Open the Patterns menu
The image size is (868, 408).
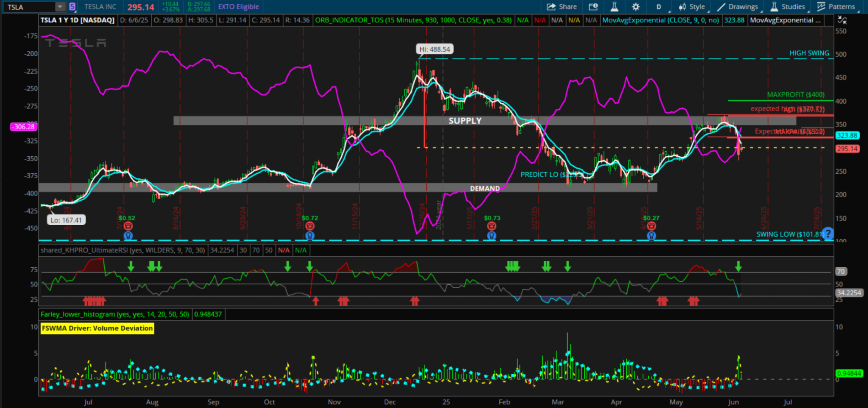(836, 7)
